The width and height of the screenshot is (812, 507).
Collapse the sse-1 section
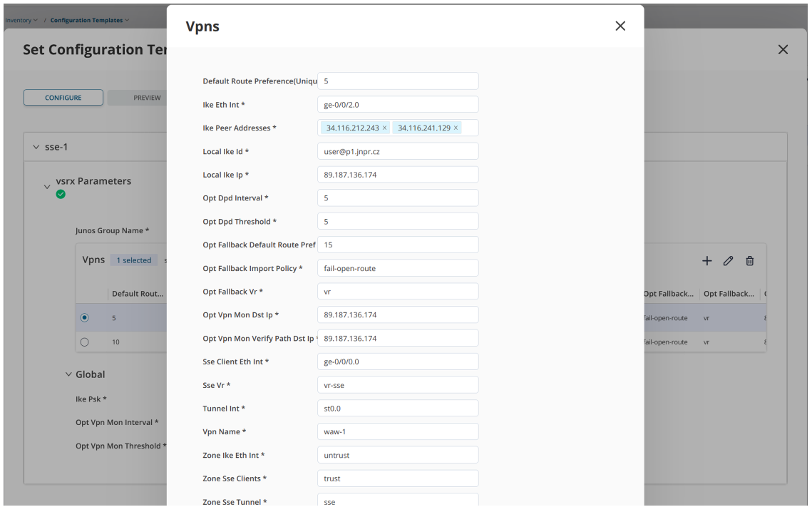(x=36, y=147)
